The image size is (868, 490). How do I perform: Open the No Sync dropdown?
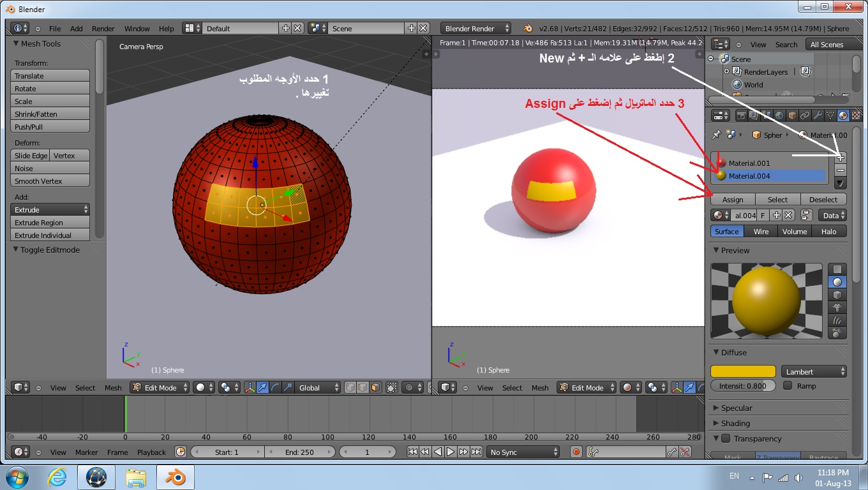click(523, 452)
